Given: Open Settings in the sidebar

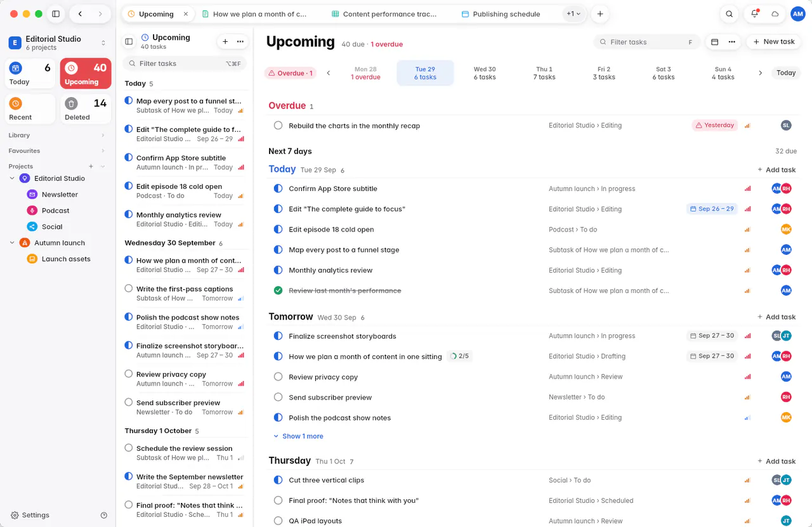Looking at the screenshot, I should [30, 515].
